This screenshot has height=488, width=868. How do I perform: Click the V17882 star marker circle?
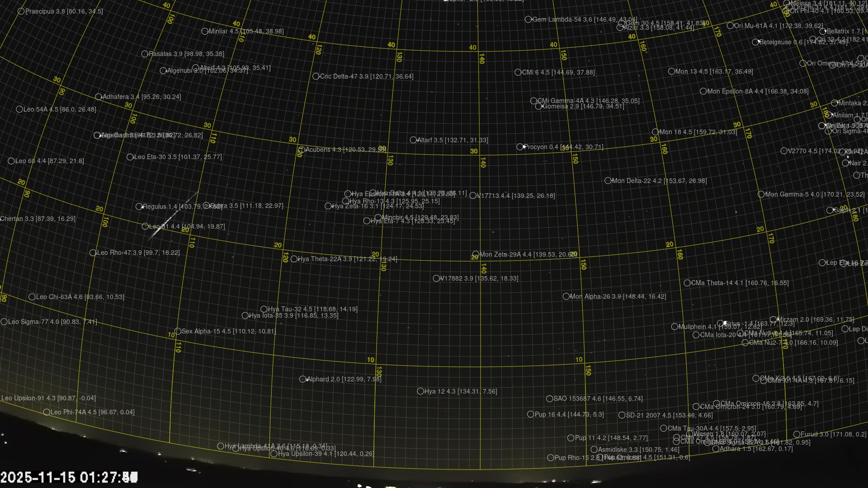click(x=436, y=278)
